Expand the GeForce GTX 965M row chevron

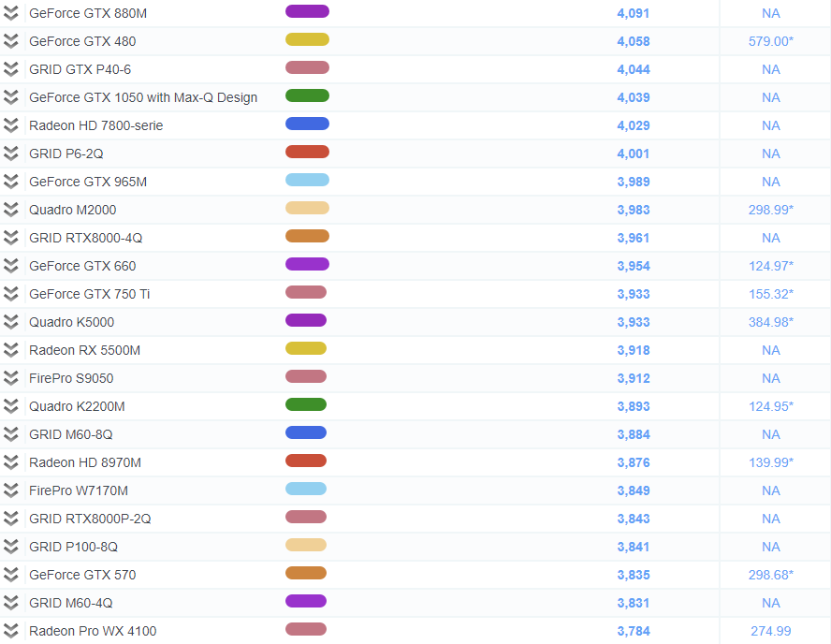[10, 182]
